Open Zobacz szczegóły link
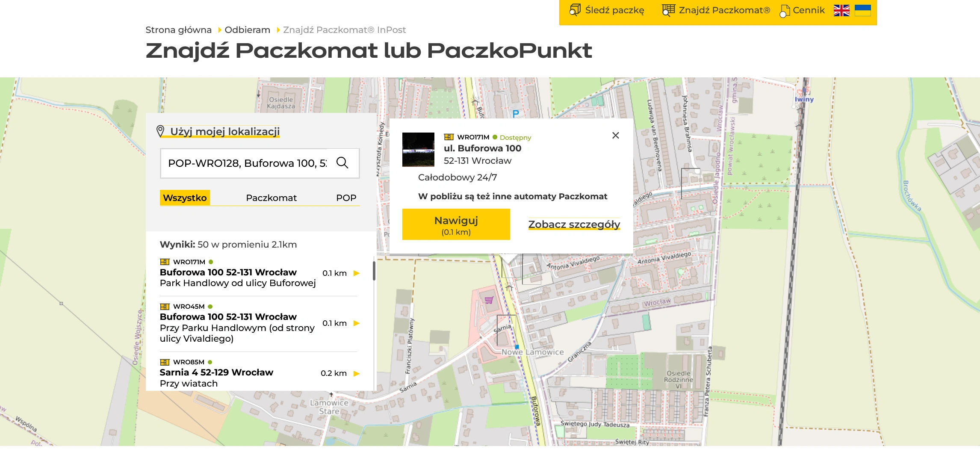Screen dimensions: 980x449 click(x=574, y=224)
